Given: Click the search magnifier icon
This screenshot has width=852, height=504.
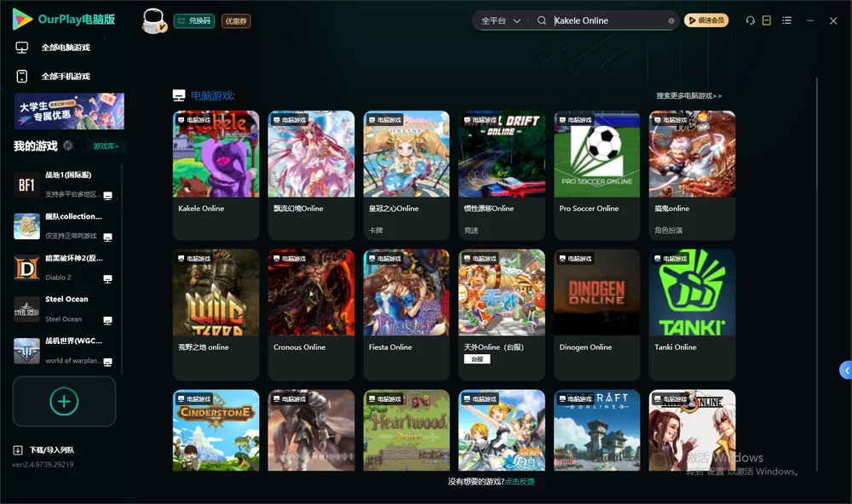Looking at the screenshot, I should coord(542,20).
